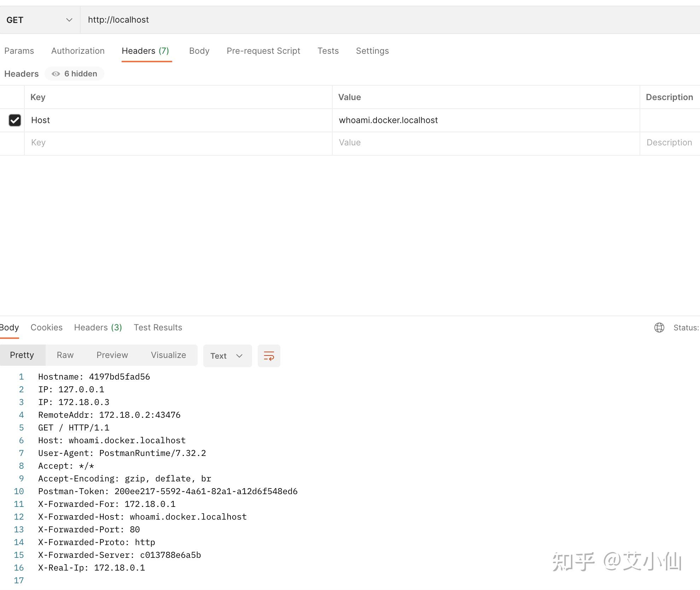Switch response view to Raw
Screen dimensions: 700x590
click(65, 355)
